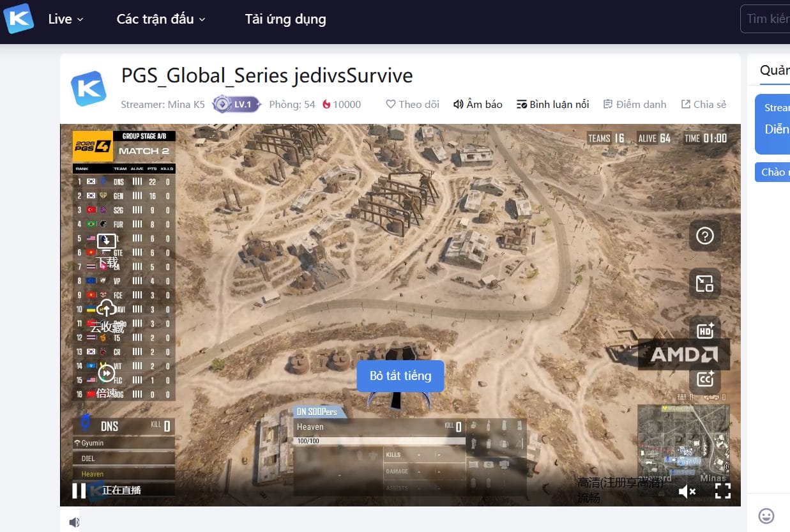Click the Chào quick message button
This screenshot has height=532, width=790.
point(773,172)
